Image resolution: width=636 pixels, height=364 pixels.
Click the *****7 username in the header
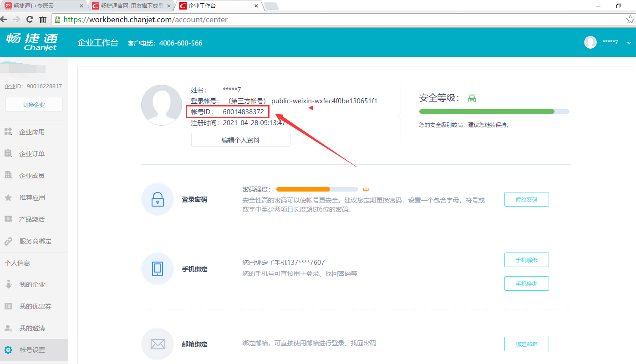[x=610, y=42]
